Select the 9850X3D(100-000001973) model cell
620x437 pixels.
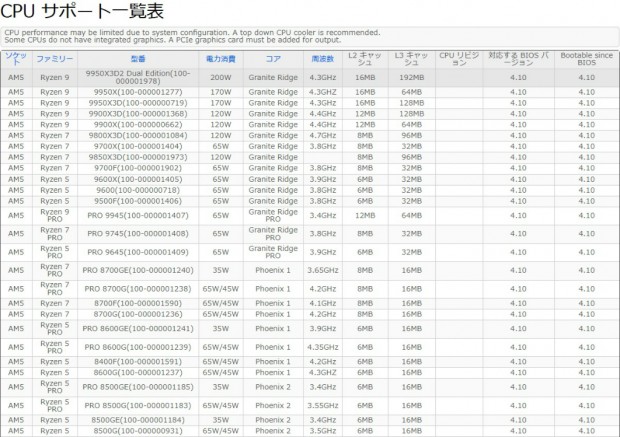[138, 157]
